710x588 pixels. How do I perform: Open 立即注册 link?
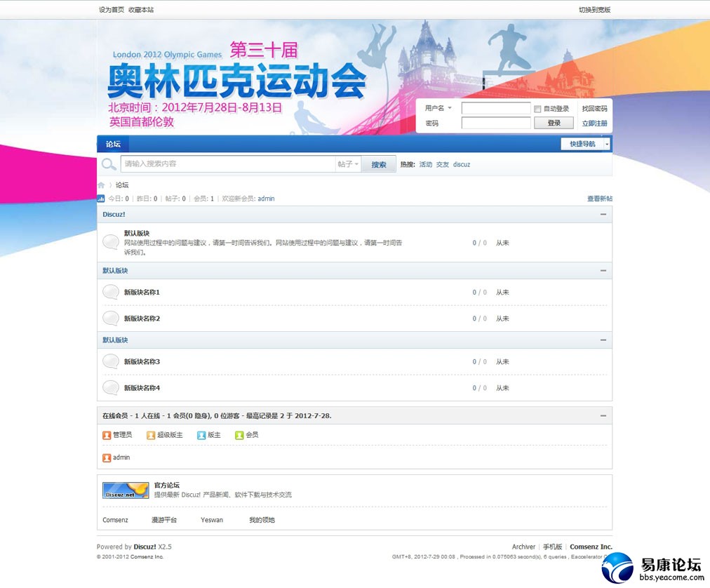click(594, 123)
